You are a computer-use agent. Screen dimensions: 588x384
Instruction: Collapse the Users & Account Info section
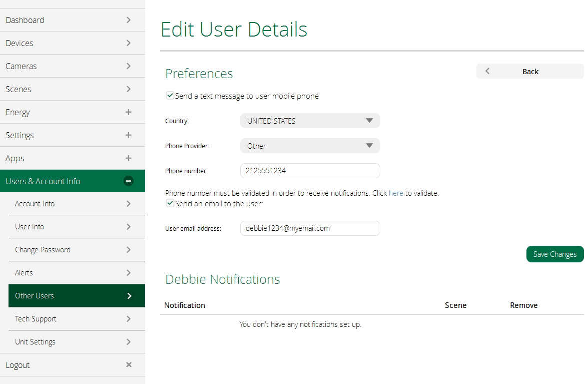point(129,181)
